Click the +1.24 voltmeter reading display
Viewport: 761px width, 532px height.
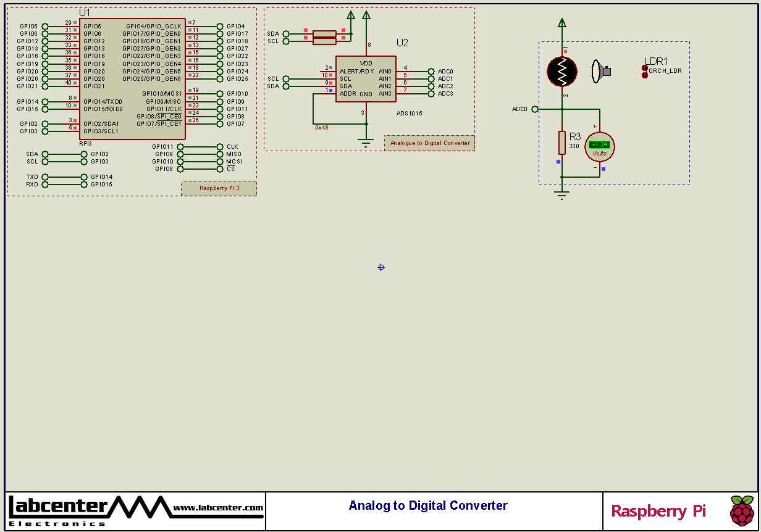click(599, 143)
